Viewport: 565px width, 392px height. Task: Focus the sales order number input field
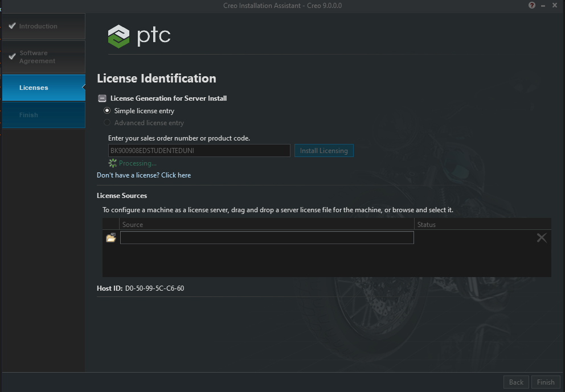[x=199, y=151]
